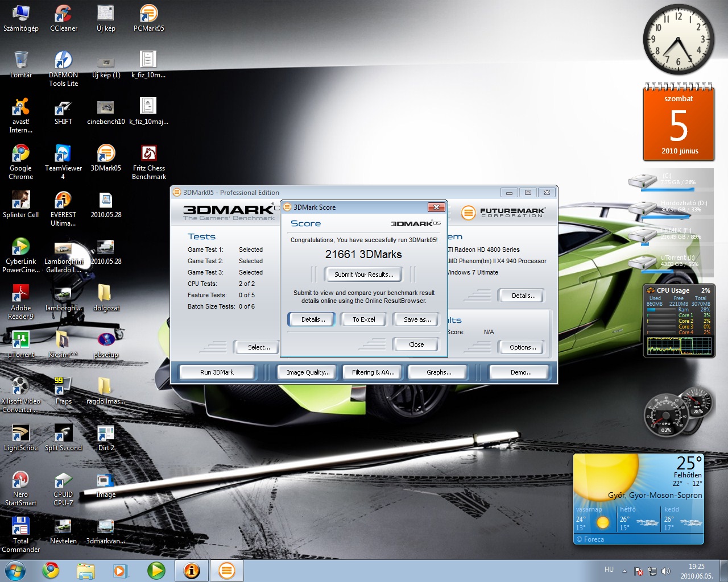Click the calendar gadget showing szombat 5

tap(679, 123)
